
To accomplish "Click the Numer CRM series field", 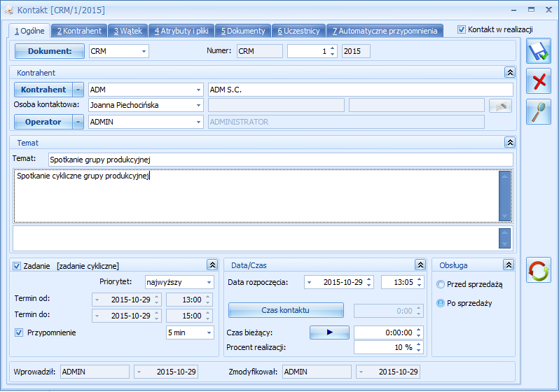I will pos(260,51).
